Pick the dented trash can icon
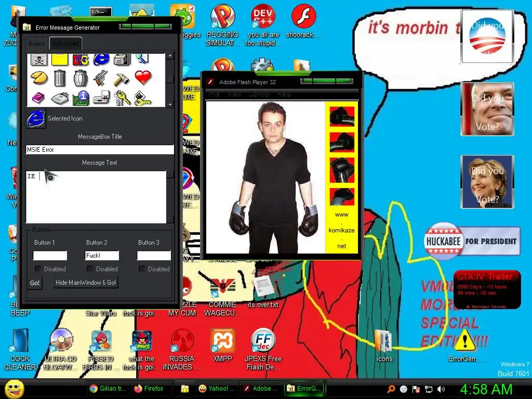532x399 pixels. click(x=81, y=78)
